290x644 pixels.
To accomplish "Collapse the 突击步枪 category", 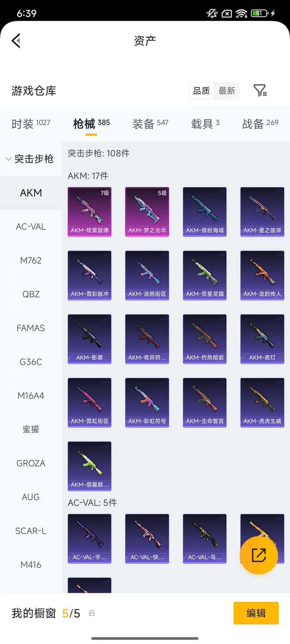I will 31,159.
